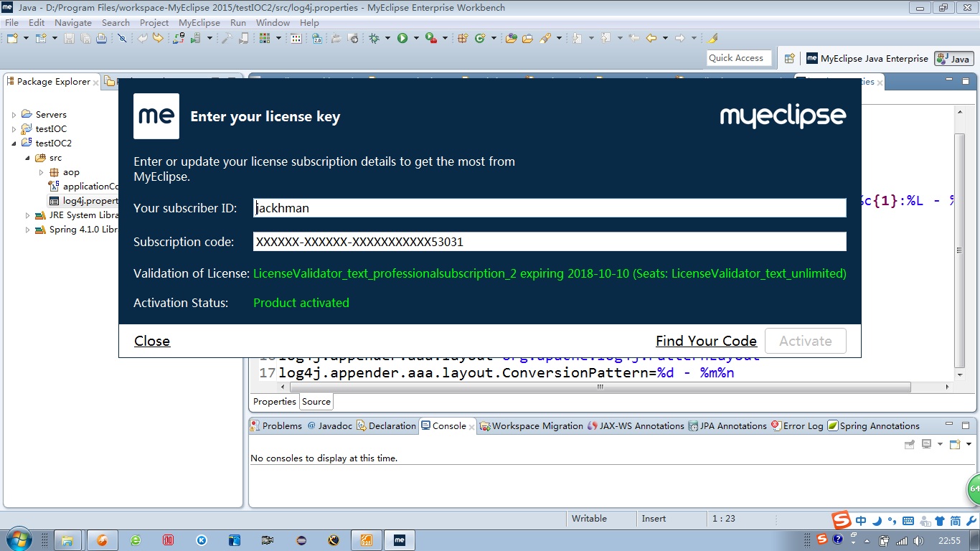This screenshot has width=980, height=551.
Task: Click the Close link in license dialog
Action: (x=152, y=341)
